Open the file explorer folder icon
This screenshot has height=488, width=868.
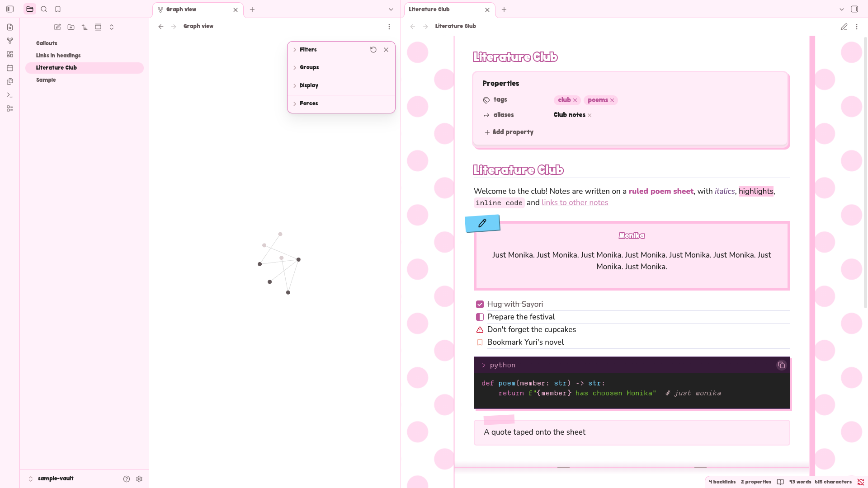click(30, 9)
